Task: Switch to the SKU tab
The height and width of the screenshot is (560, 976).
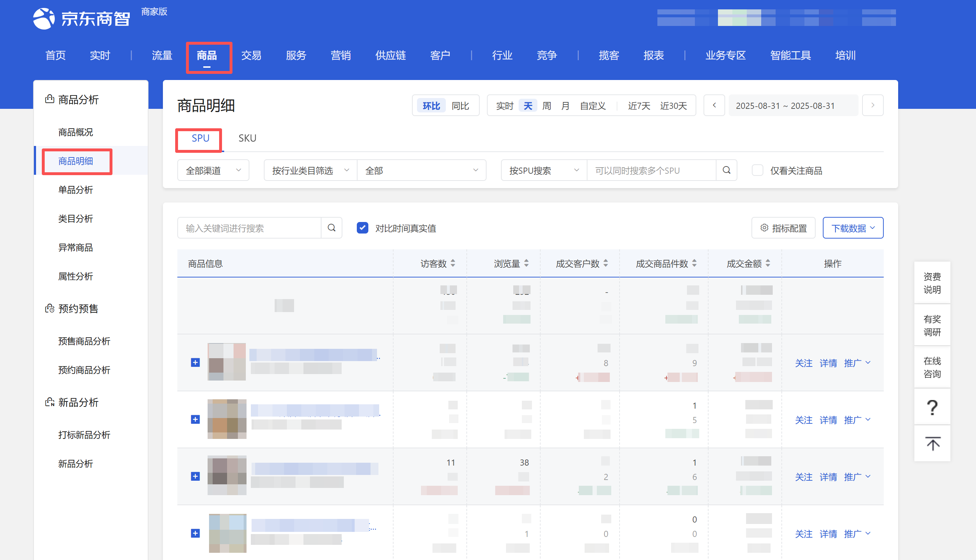Action: point(247,138)
